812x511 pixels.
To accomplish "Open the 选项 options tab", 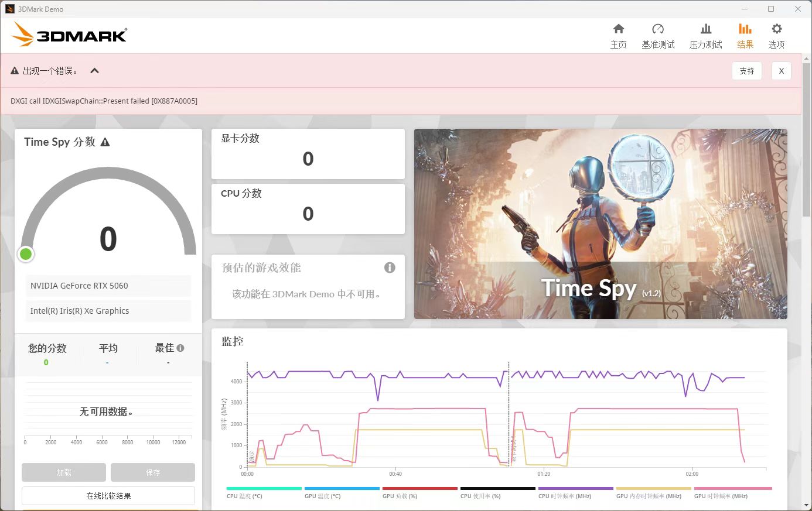I will [x=776, y=36].
